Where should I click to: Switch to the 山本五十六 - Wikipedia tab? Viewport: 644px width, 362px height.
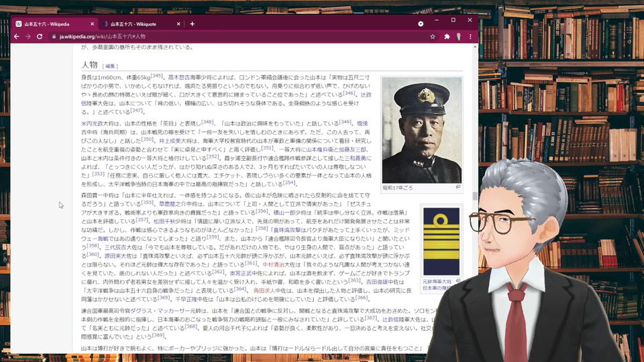tap(53, 24)
